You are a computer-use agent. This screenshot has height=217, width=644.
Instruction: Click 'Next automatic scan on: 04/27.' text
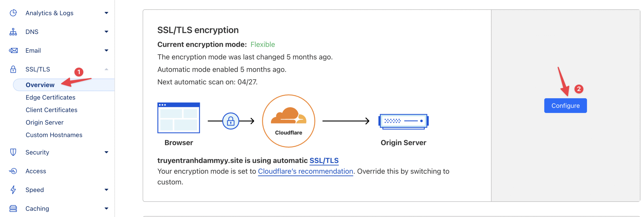point(207,82)
